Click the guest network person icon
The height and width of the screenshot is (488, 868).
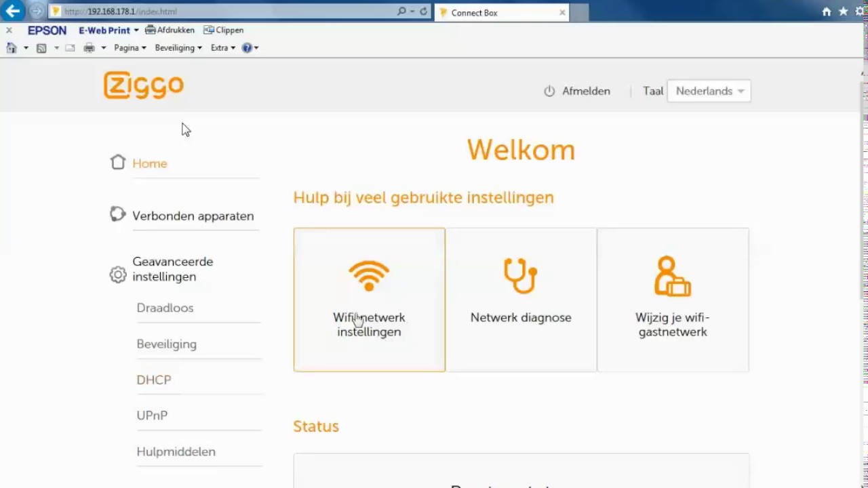(673, 276)
